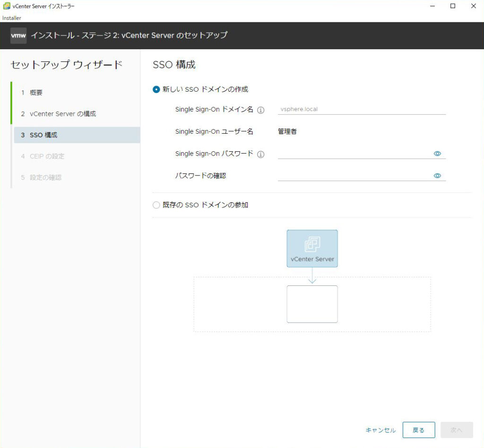Show the パスワードの確認 field with the eye icon
The height and width of the screenshot is (448, 484).
tap(437, 175)
